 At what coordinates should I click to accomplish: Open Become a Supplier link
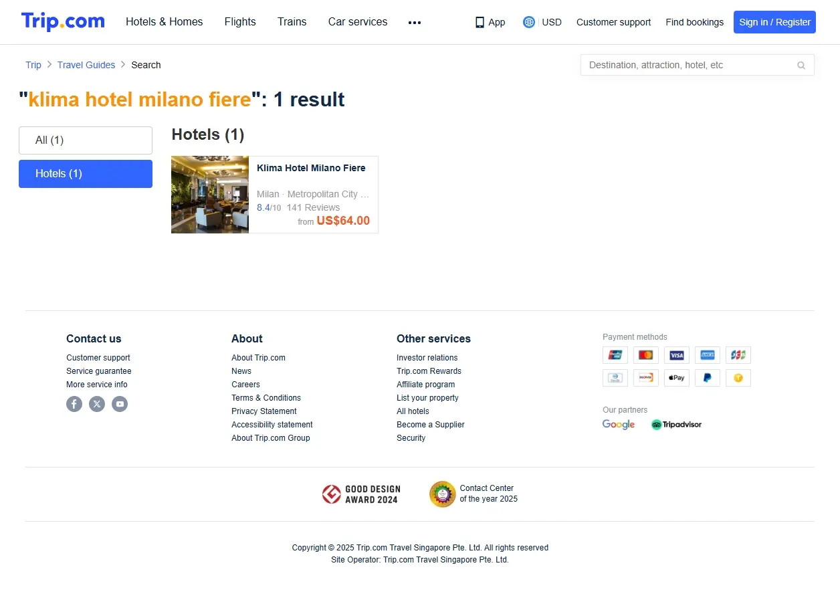[431, 425]
